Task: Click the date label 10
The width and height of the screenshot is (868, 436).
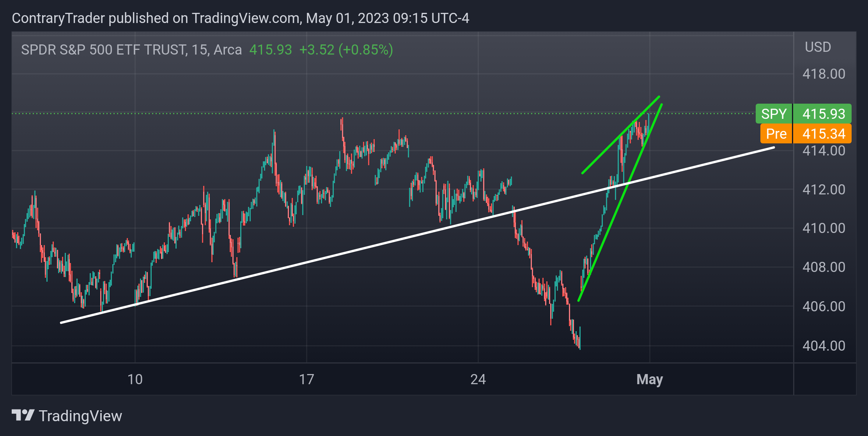Action: pyautogui.click(x=135, y=379)
